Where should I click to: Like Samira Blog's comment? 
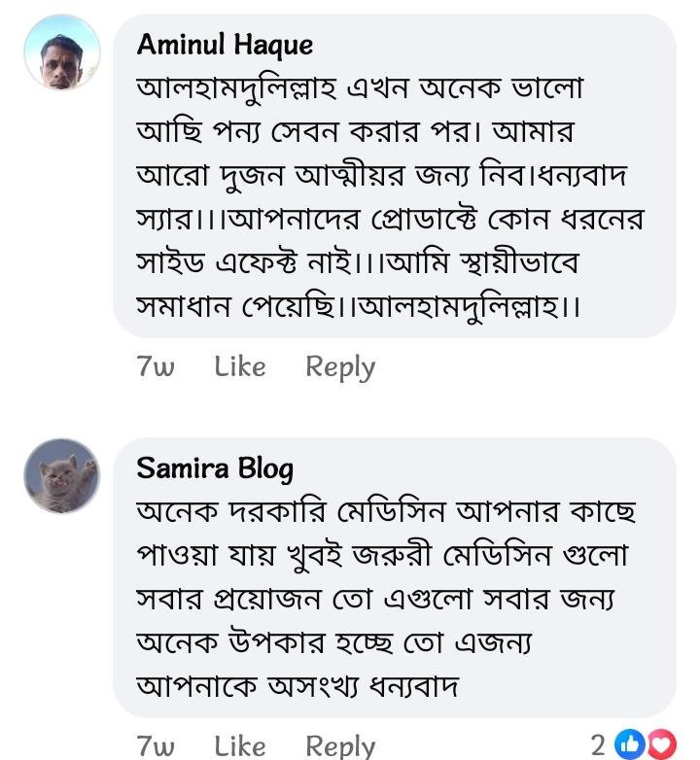(x=240, y=745)
